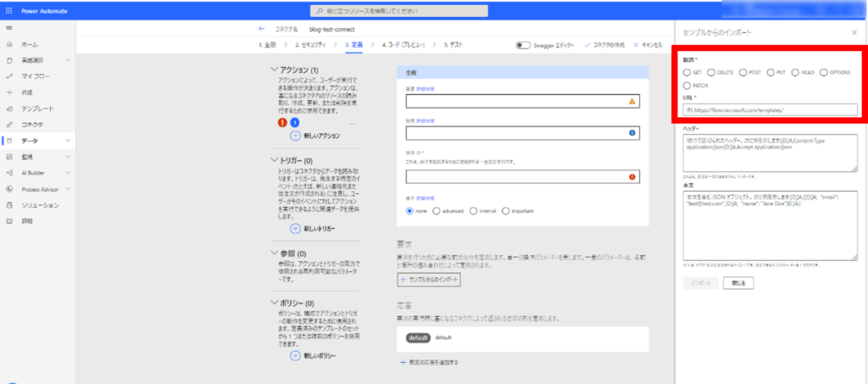Image resolution: width=868 pixels, height=384 pixels.
Task: Expand the AI Builder sidebar chevron
Action: [x=68, y=173]
